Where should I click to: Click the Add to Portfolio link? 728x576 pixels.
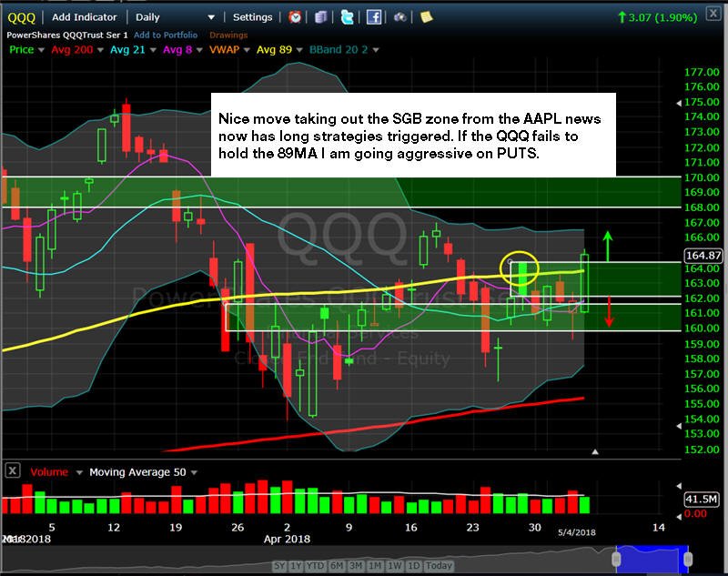pos(166,35)
